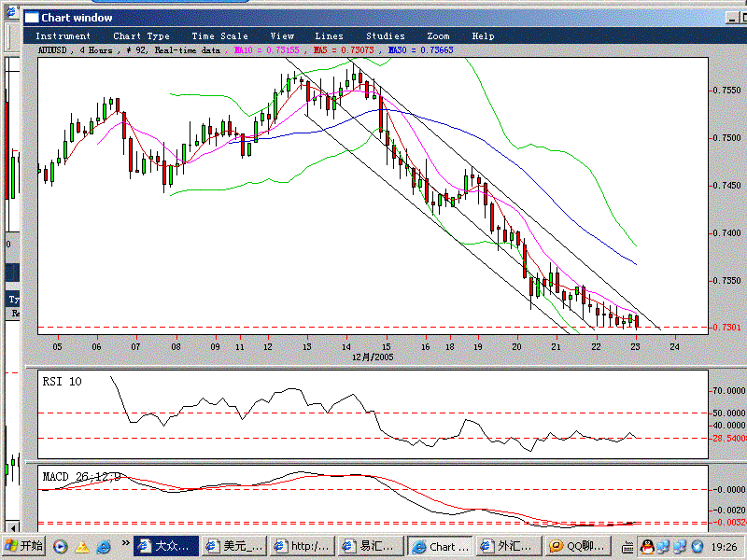
Task: Click the Internet Explorer icon at top-left
Action: click(x=10, y=12)
